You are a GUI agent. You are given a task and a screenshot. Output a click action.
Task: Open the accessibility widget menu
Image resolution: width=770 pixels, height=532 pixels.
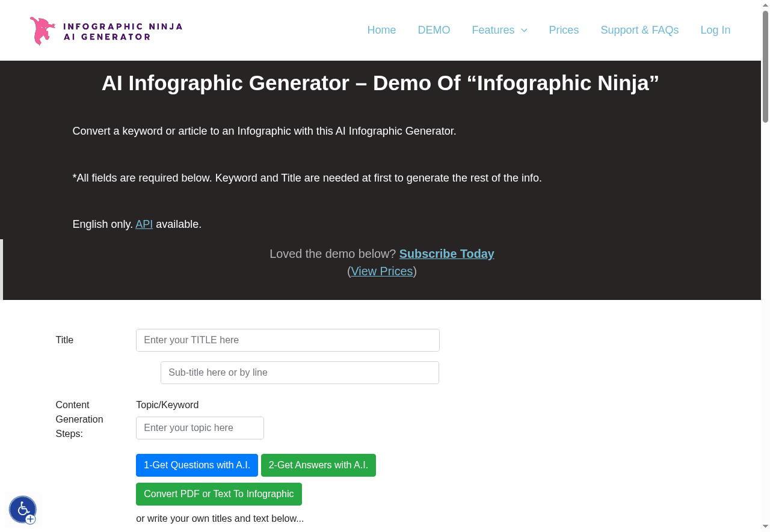pos(23,509)
